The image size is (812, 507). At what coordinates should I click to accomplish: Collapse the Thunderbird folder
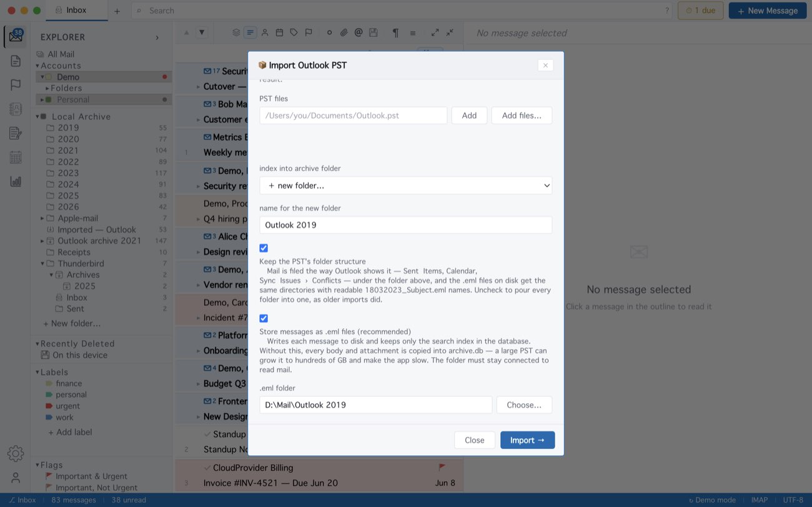click(x=42, y=263)
